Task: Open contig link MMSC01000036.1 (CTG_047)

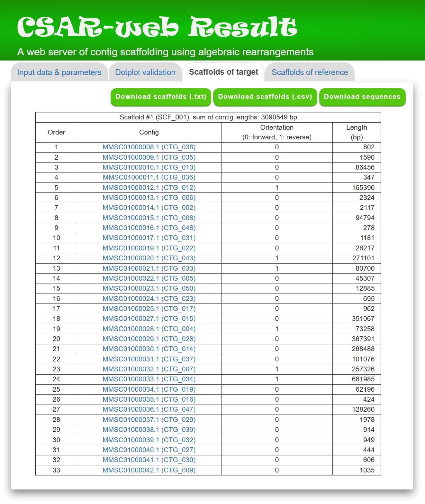Action: [x=149, y=409]
